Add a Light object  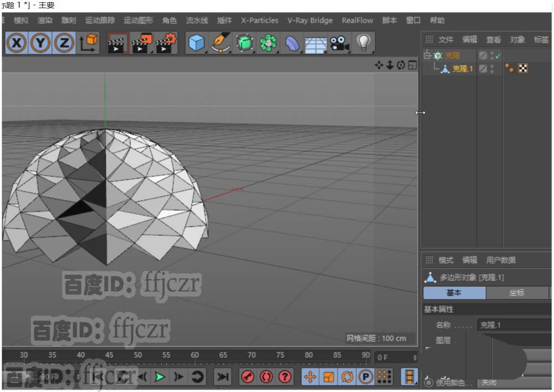(363, 43)
